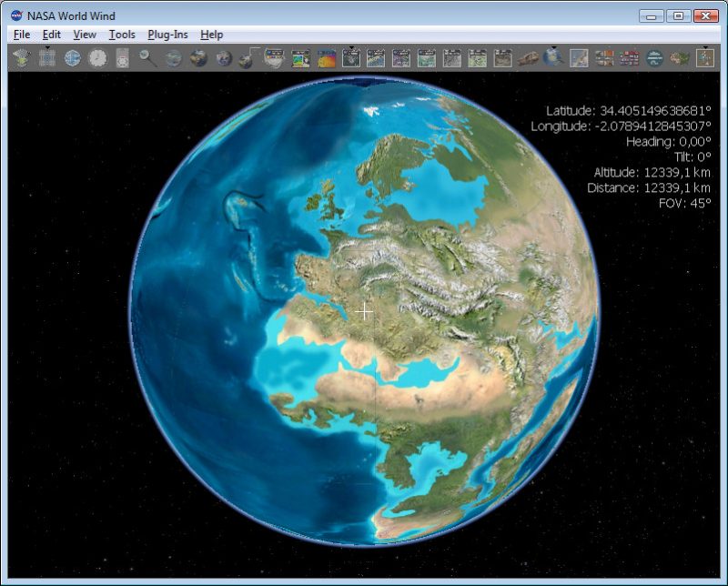Open the Help menu

212,35
